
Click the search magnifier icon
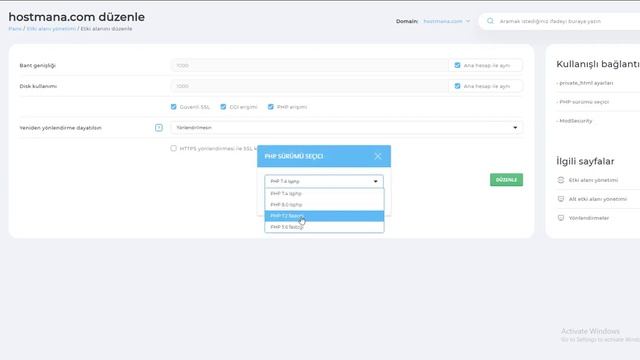click(490, 21)
